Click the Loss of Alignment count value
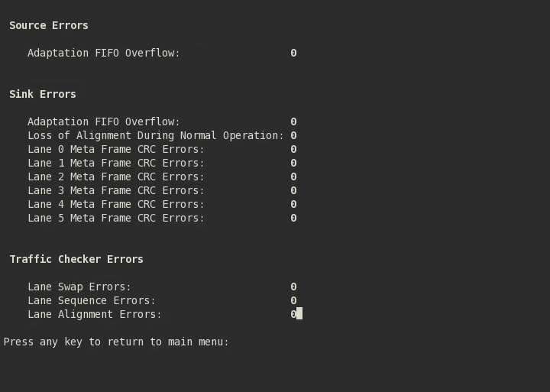 point(293,135)
